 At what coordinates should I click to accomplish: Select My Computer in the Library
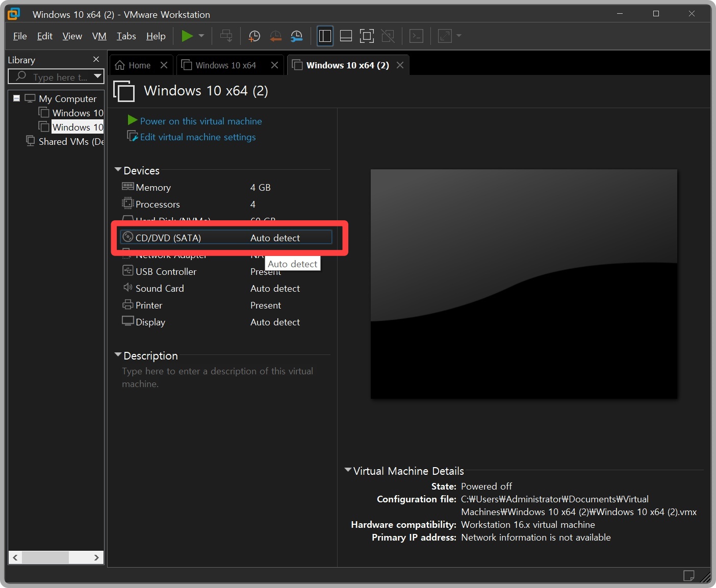click(x=67, y=98)
